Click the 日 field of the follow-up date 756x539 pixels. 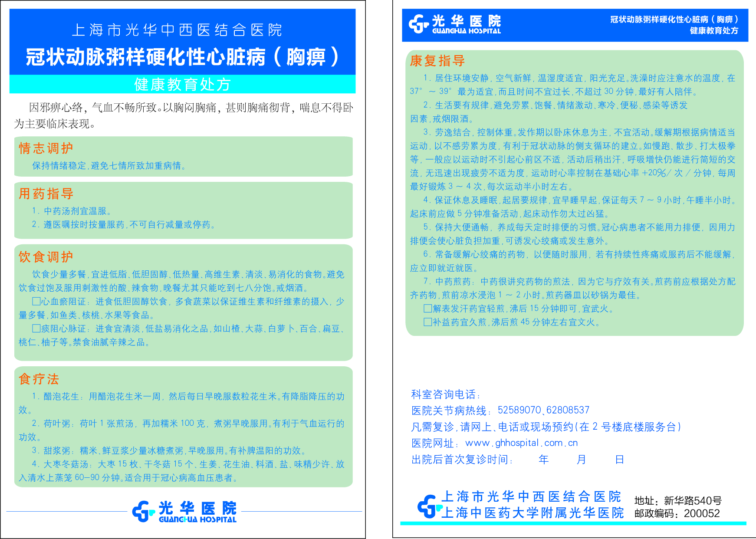(x=619, y=460)
